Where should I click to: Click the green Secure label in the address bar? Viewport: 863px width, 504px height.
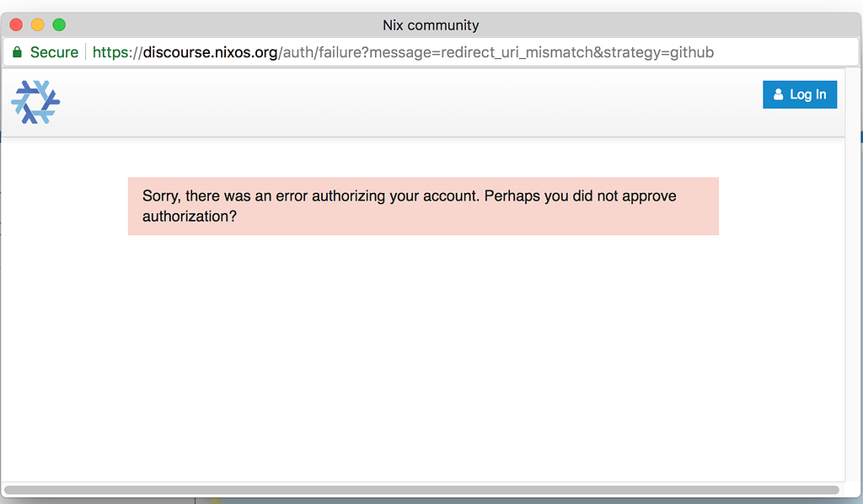(53, 51)
